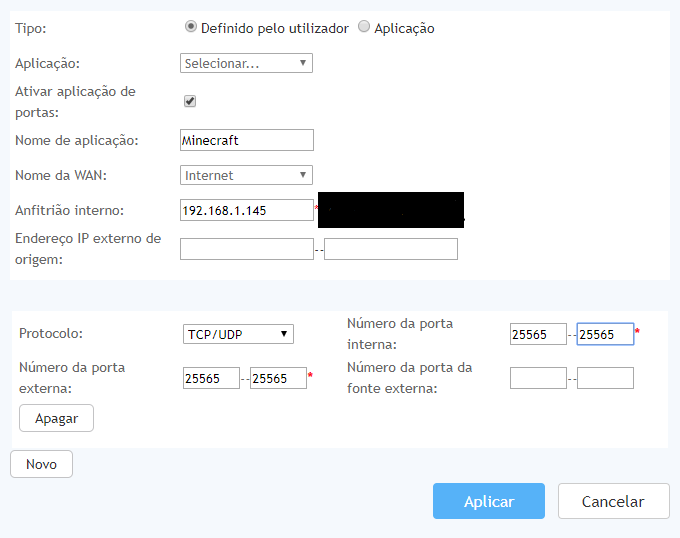Focus the 'Anfitrião interno' IP address field

246,210
